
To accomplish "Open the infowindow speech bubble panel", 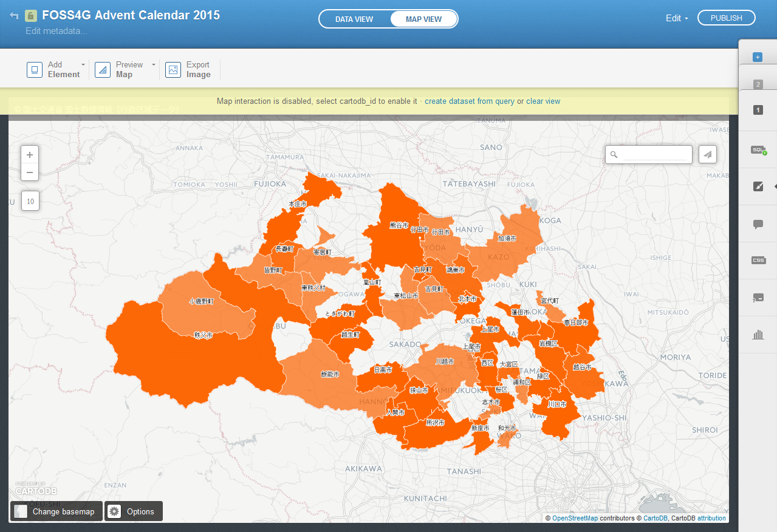I will 758,224.
